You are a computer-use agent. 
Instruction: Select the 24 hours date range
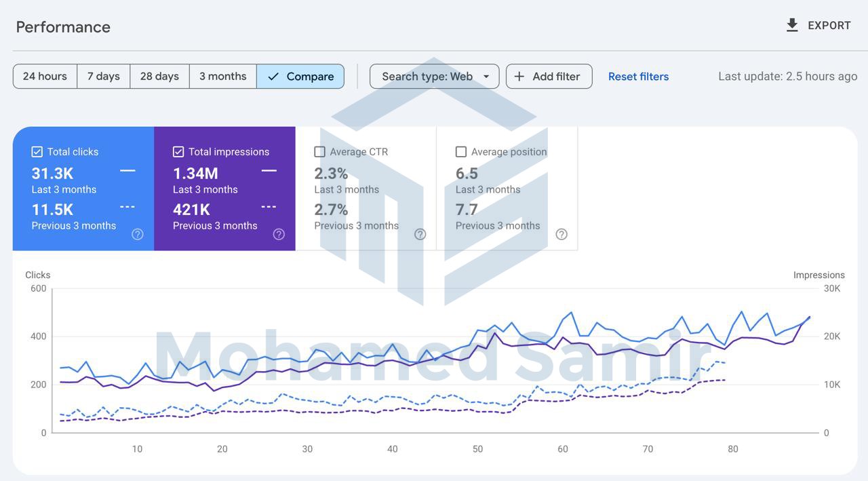click(x=45, y=77)
